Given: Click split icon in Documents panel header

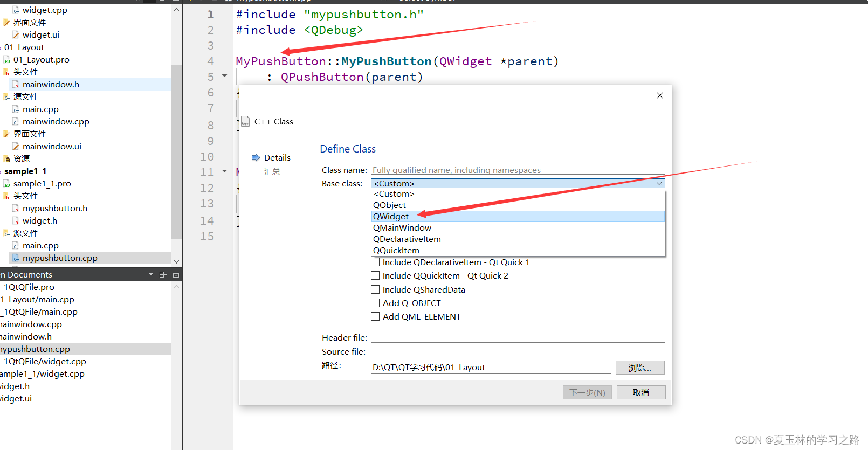Looking at the screenshot, I should (x=163, y=275).
